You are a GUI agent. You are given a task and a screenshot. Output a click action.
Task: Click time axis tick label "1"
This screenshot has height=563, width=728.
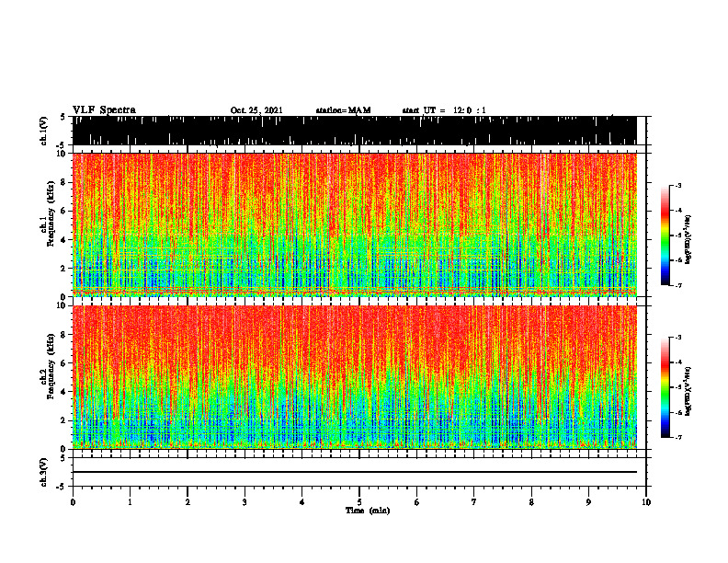click(130, 502)
